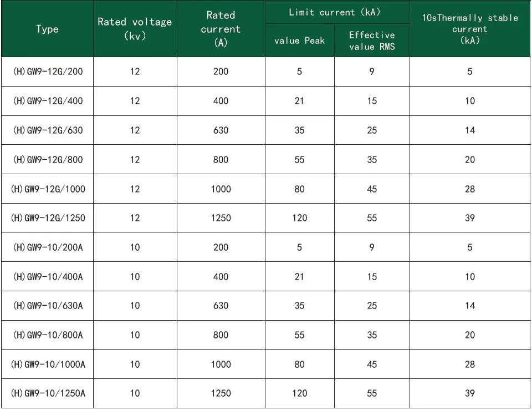Click the Rated voltage (kv) header
The image size is (532, 410).
coord(135,29)
